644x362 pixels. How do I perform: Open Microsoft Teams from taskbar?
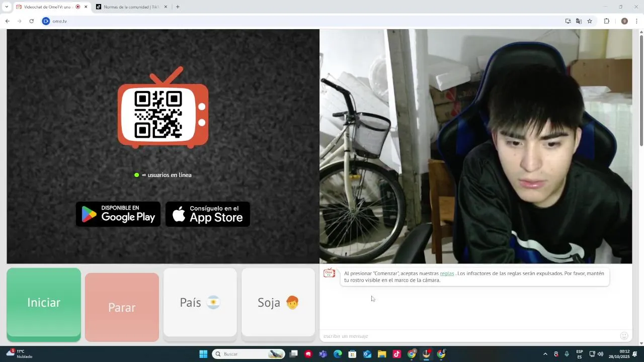[x=323, y=354]
